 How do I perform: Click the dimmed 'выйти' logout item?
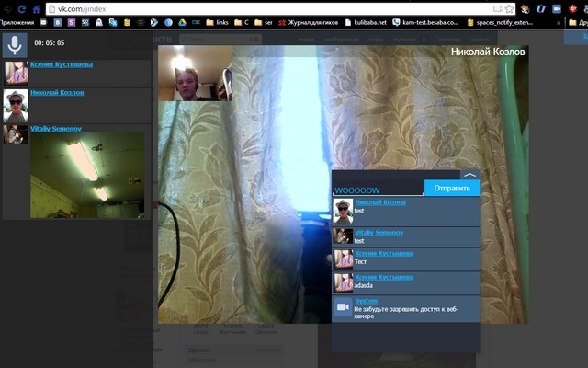[x=480, y=39]
